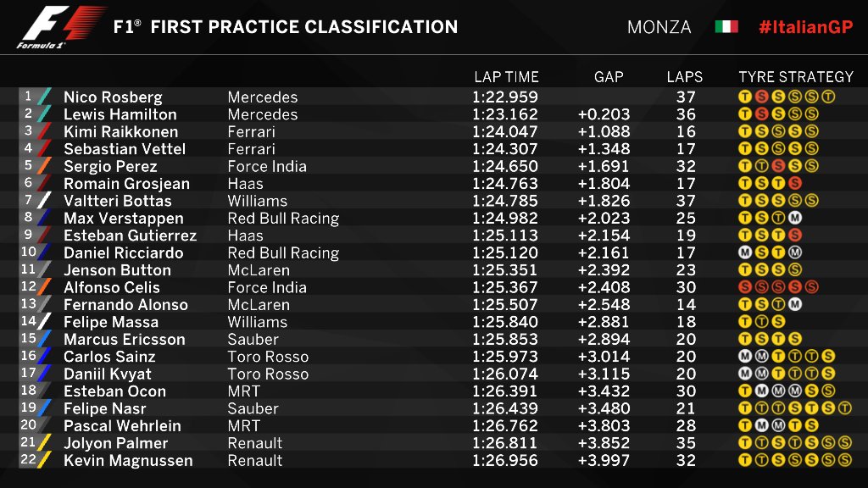The image size is (868, 488).
Task: Select the LAP TIME column header
Action: 506,77
